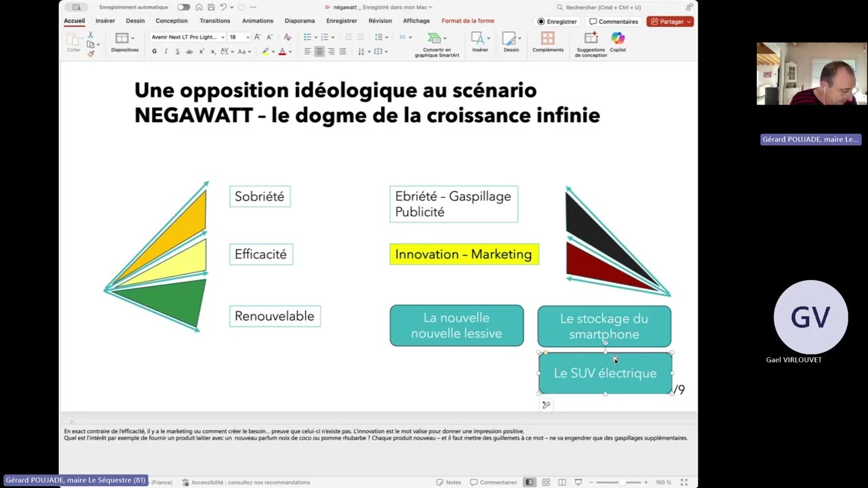
Task: Fit slide to window
Action: tap(684, 482)
